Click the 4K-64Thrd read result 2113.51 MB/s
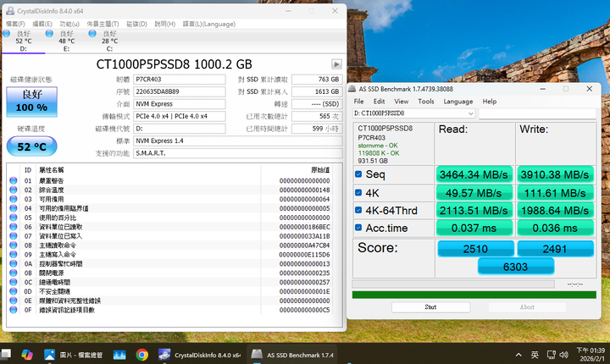Viewport: 610px width, 364px height. pyautogui.click(x=474, y=211)
